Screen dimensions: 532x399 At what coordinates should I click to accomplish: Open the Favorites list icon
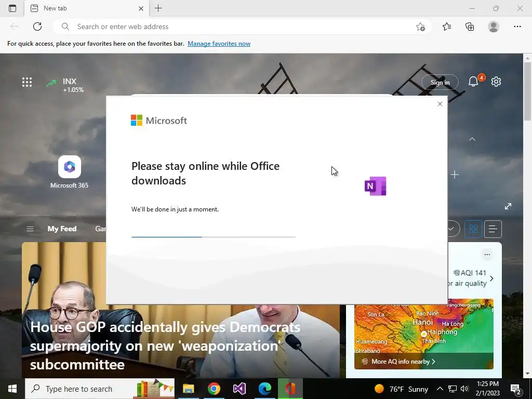tap(447, 26)
